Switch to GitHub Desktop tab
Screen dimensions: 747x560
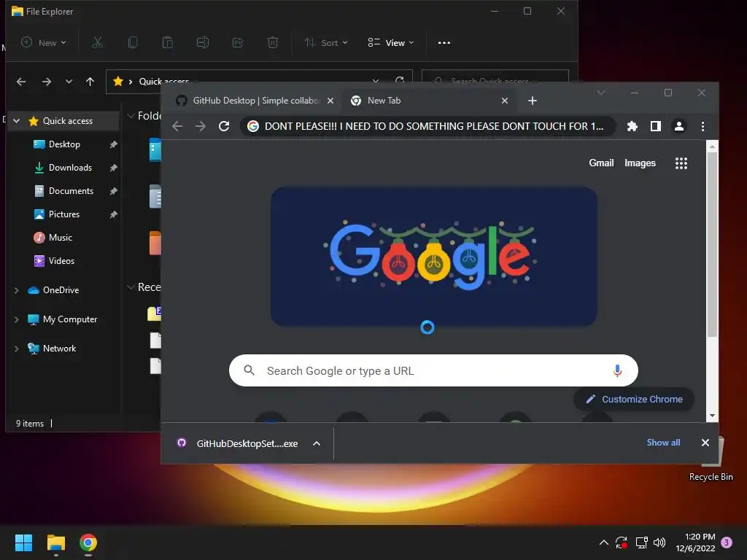click(255, 101)
